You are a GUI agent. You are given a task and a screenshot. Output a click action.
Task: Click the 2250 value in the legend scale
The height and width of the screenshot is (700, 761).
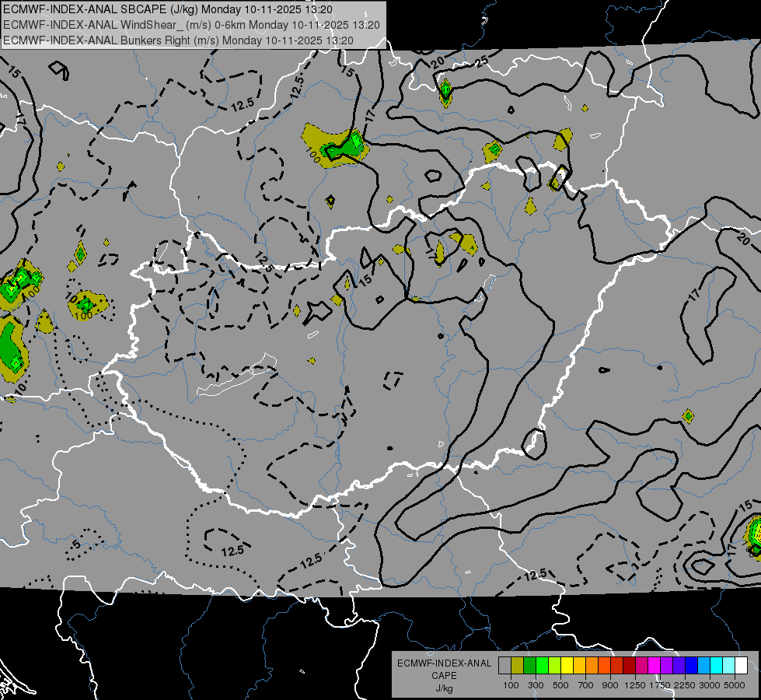click(684, 685)
